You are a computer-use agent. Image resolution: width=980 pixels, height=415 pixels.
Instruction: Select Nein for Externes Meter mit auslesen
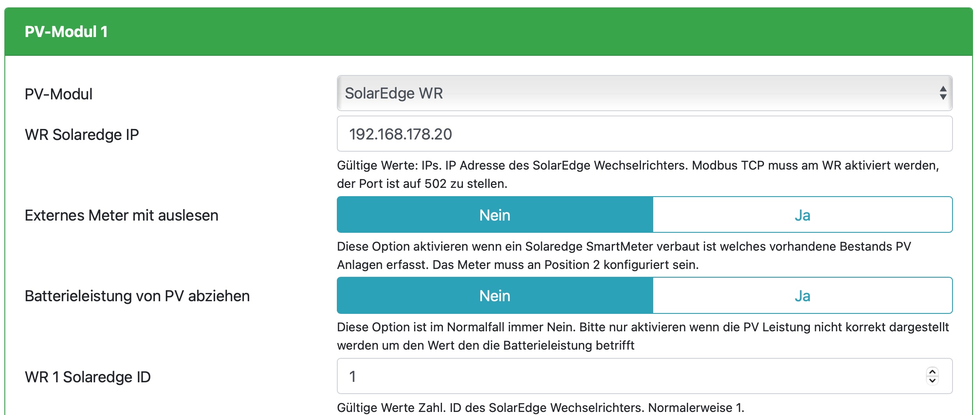point(495,215)
